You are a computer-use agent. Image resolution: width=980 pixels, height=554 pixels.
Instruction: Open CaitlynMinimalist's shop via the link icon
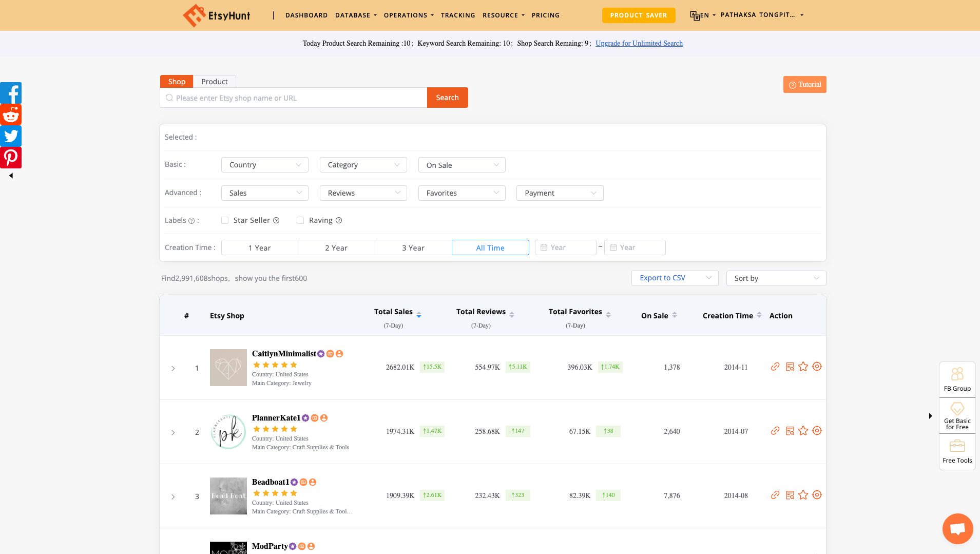775,367
